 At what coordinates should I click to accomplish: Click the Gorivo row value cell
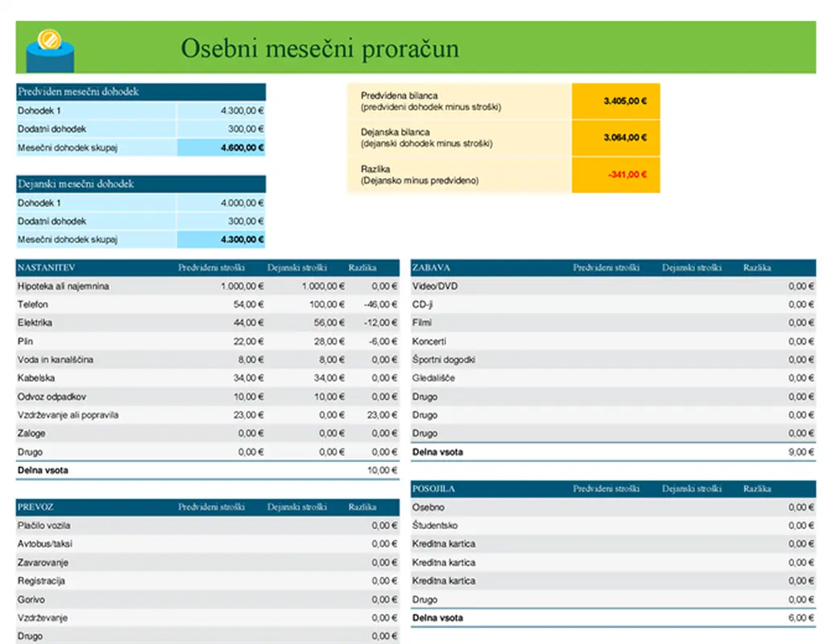tap(387, 599)
